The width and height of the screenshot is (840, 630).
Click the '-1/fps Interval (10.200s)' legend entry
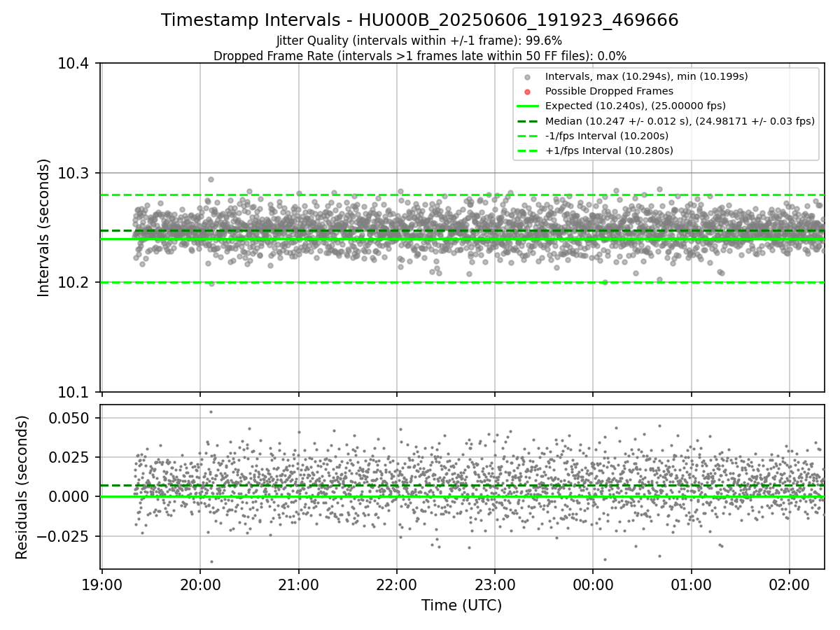[x=607, y=136]
